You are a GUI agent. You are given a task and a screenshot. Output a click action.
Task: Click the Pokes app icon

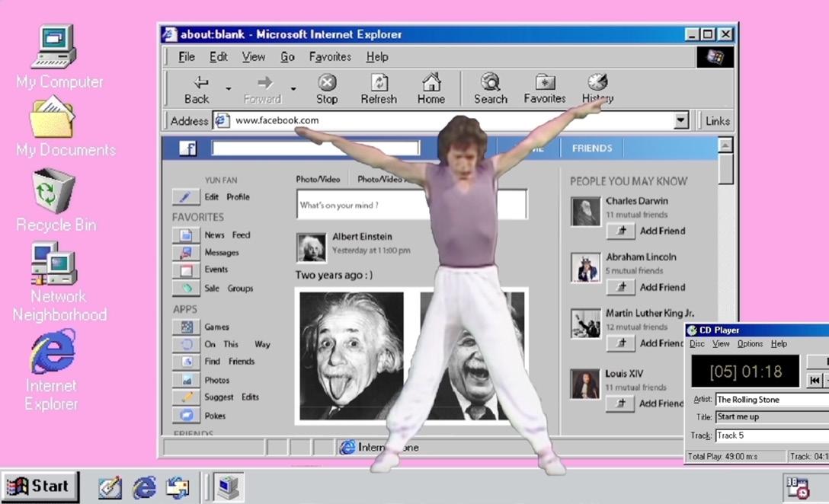186,416
